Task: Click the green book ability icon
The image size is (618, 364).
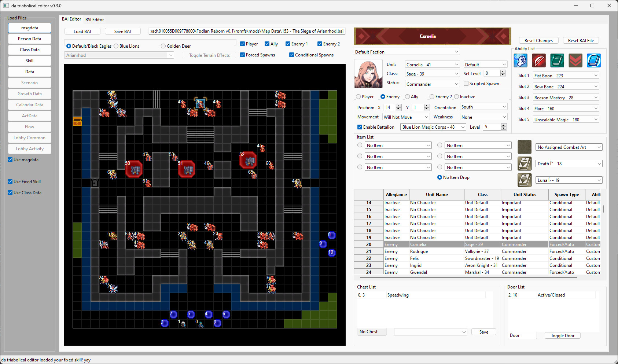Action: (x=557, y=60)
